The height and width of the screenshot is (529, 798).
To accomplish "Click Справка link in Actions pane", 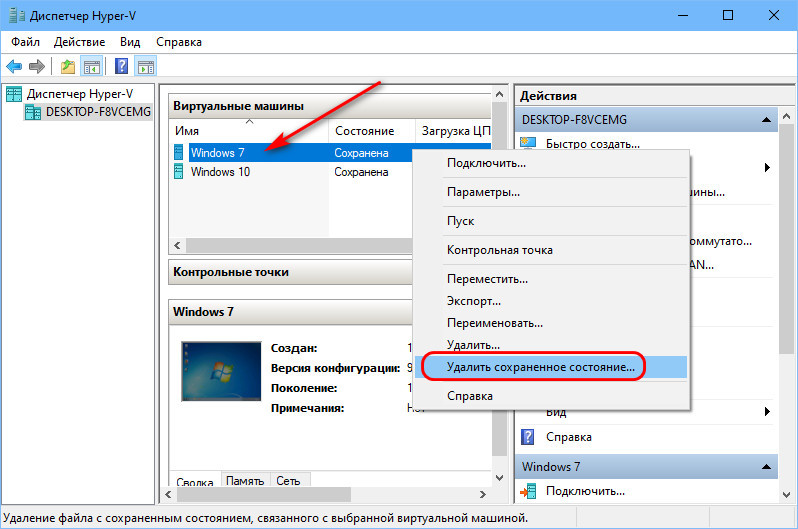I will [x=568, y=437].
